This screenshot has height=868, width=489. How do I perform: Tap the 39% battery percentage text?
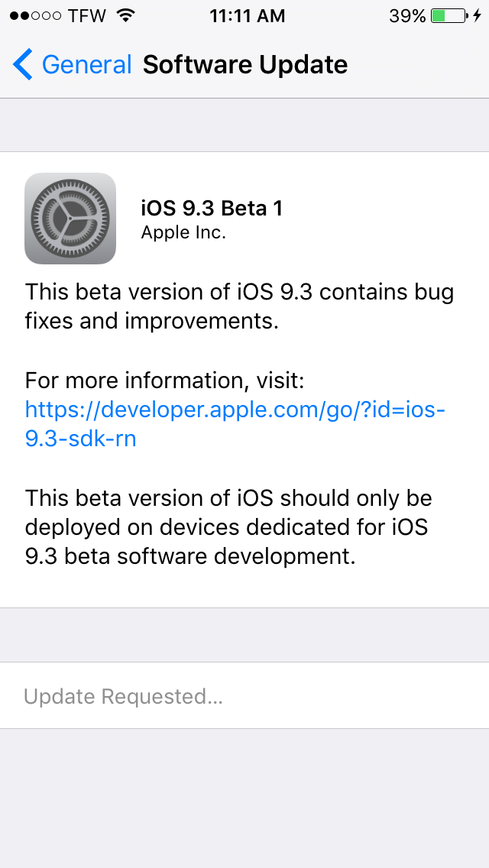[x=407, y=16]
